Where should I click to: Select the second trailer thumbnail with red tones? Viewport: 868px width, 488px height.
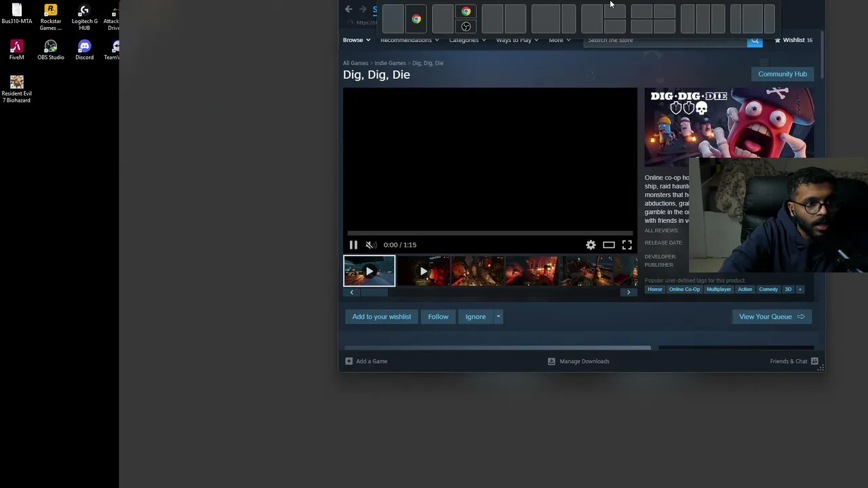(423, 271)
